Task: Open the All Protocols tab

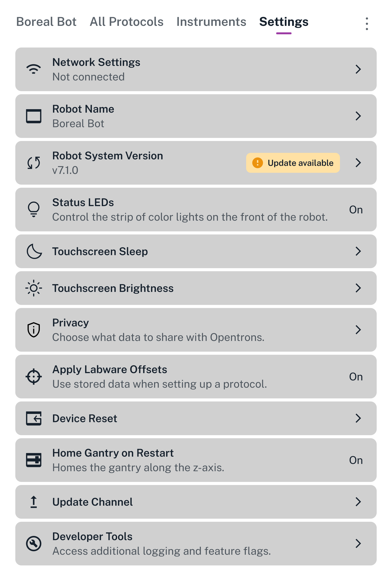Action: pyautogui.click(x=126, y=22)
